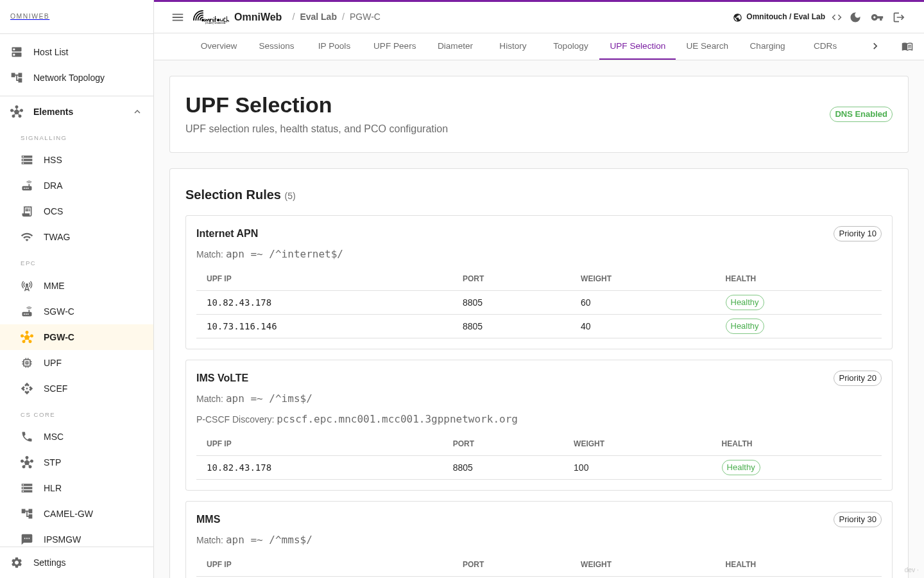The width and height of the screenshot is (924, 578).
Task: Collapse the Elements section
Action: 137,112
